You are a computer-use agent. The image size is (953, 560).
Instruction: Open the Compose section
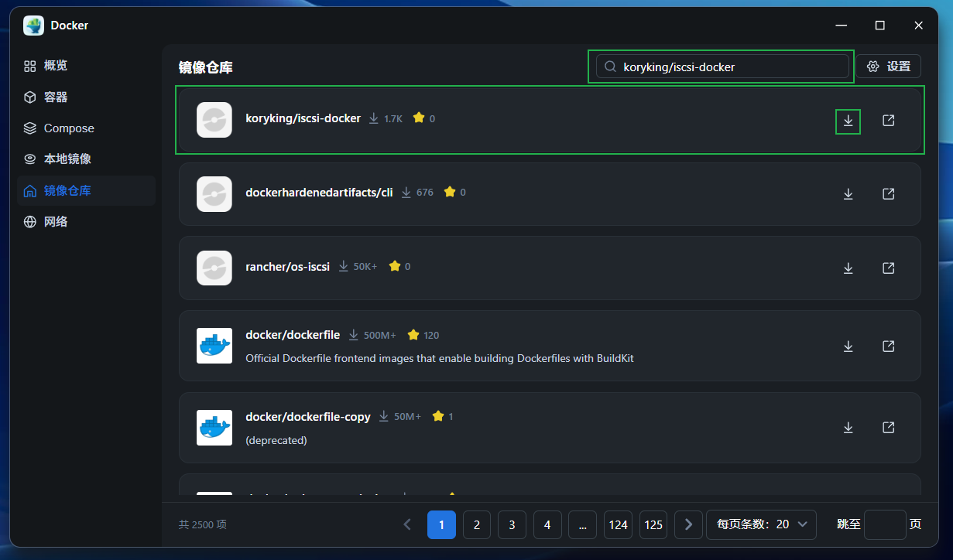(68, 128)
